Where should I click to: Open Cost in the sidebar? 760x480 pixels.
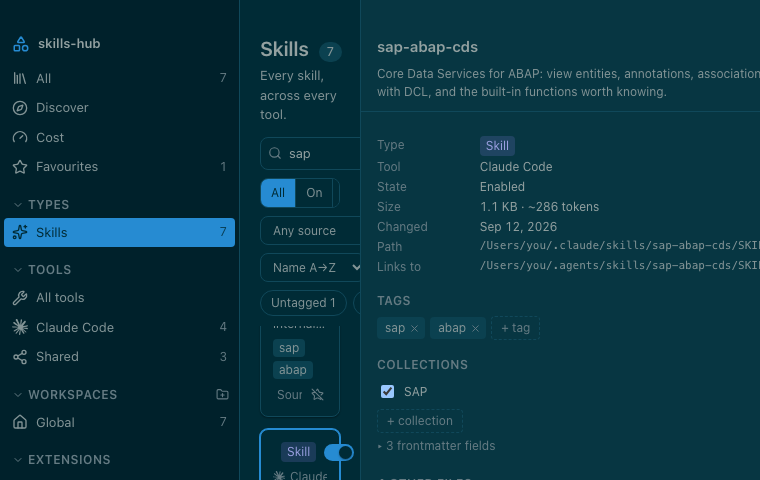pos(119,137)
